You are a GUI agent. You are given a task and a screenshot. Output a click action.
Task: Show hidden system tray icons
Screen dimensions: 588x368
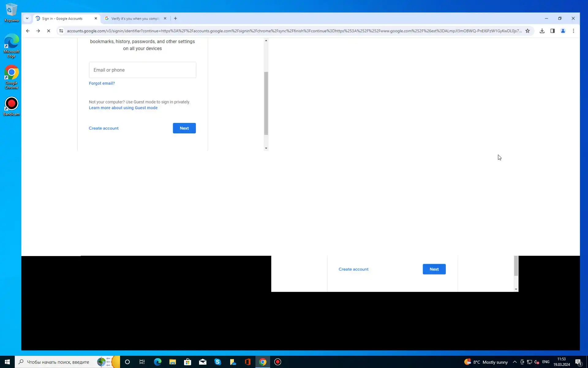pyautogui.click(x=514, y=362)
